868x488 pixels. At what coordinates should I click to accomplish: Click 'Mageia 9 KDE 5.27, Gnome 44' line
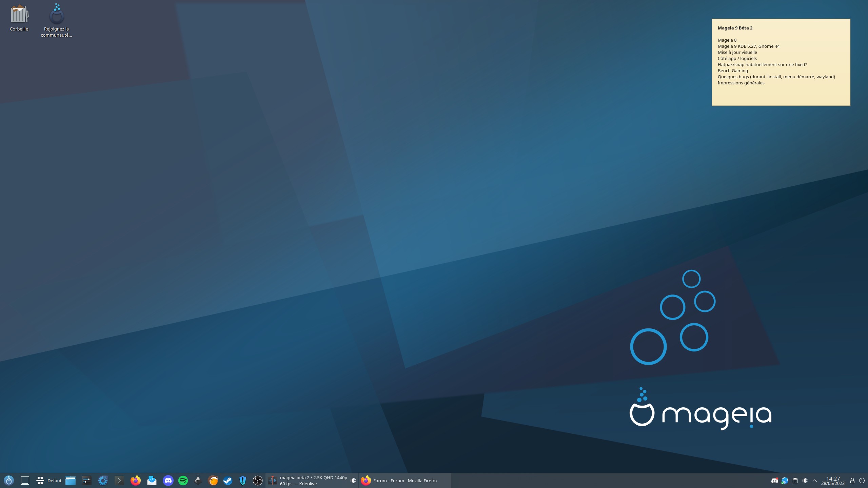tap(749, 46)
